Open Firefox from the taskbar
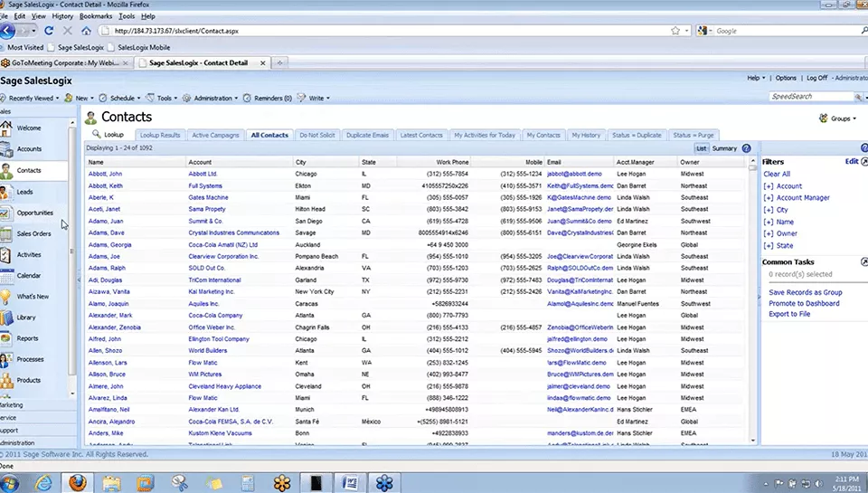This screenshot has height=493, width=868. click(x=78, y=483)
